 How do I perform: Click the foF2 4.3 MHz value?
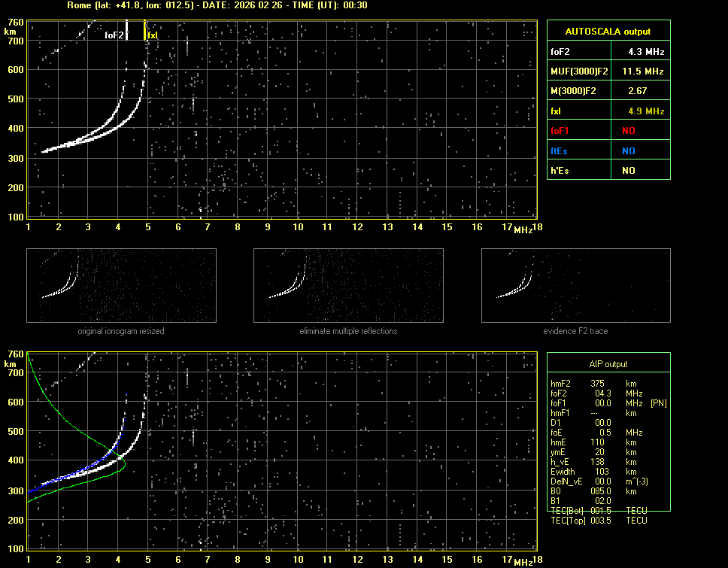point(646,52)
